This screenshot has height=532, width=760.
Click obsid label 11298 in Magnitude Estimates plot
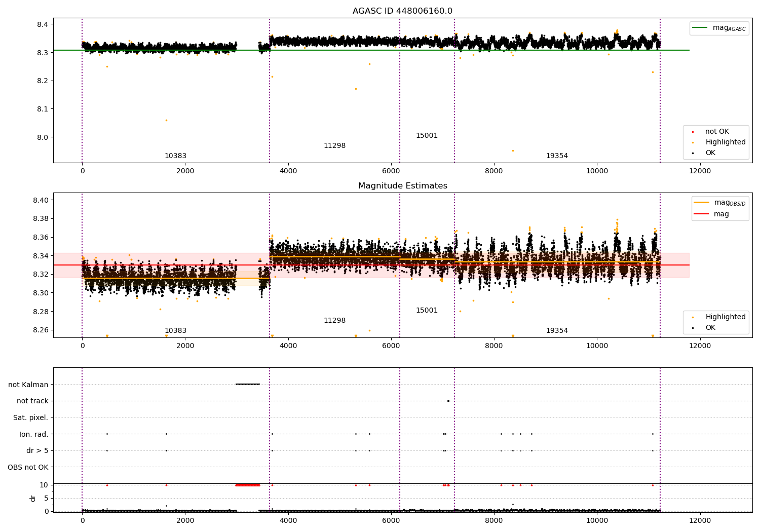(x=334, y=321)
